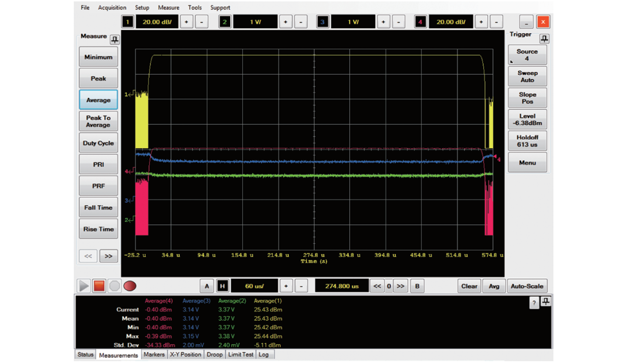
Task: Click the help question mark icon
Action: (x=534, y=303)
